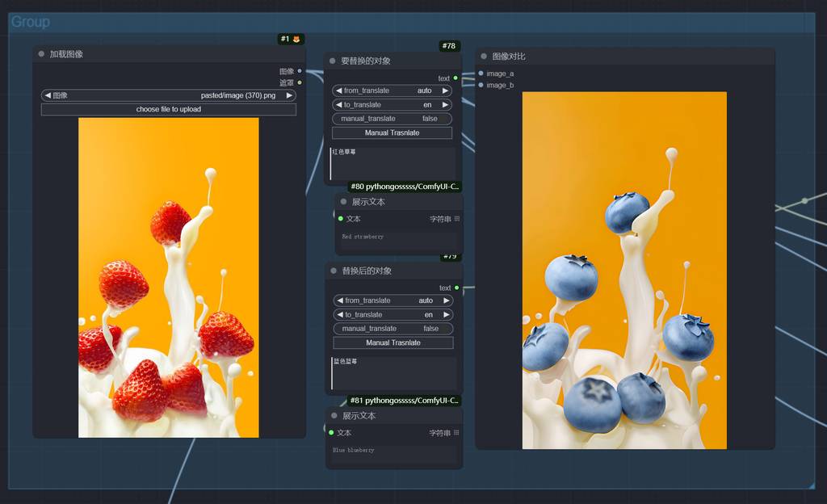The width and height of the screenshot is (827, 504).
Task: Click the Group title label
Action: [x=30, y=22]
